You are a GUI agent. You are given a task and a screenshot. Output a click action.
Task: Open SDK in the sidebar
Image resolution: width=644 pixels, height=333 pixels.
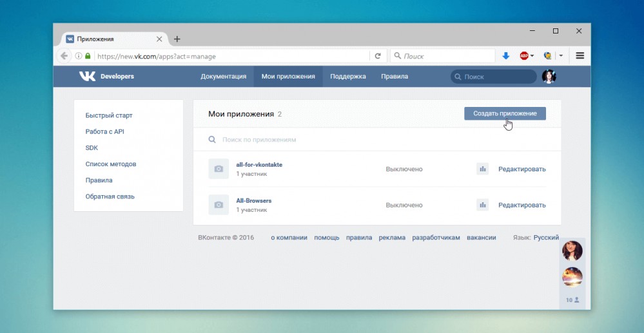tap(92, 147)
